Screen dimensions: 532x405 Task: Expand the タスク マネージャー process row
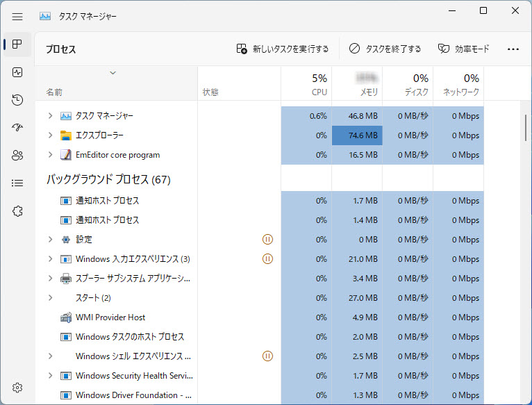(x=50, y=116)
